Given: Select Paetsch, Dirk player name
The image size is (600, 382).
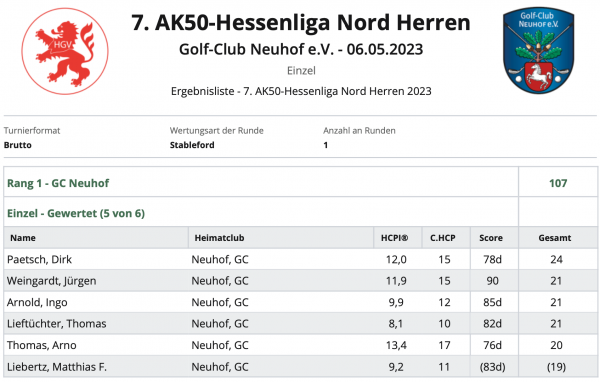Looking at the screenshot, I should point(39,260).
